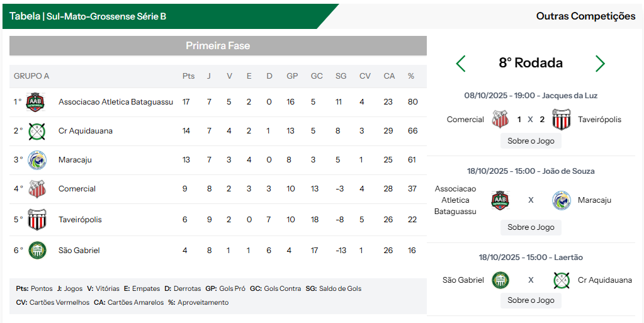Click Maracaju crest in João de Souza match
This screenshot has height=323, width=644.
point(561,200)
